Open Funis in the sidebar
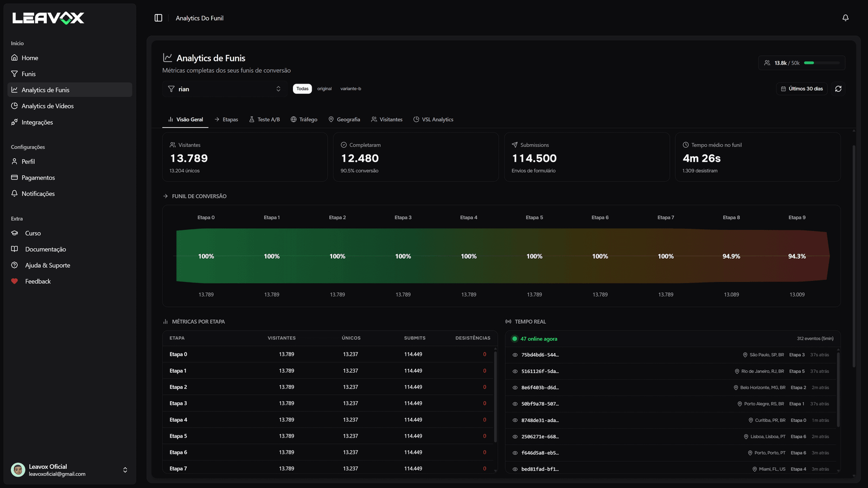Viewport: 868px width, 488px height. point(69,74)
